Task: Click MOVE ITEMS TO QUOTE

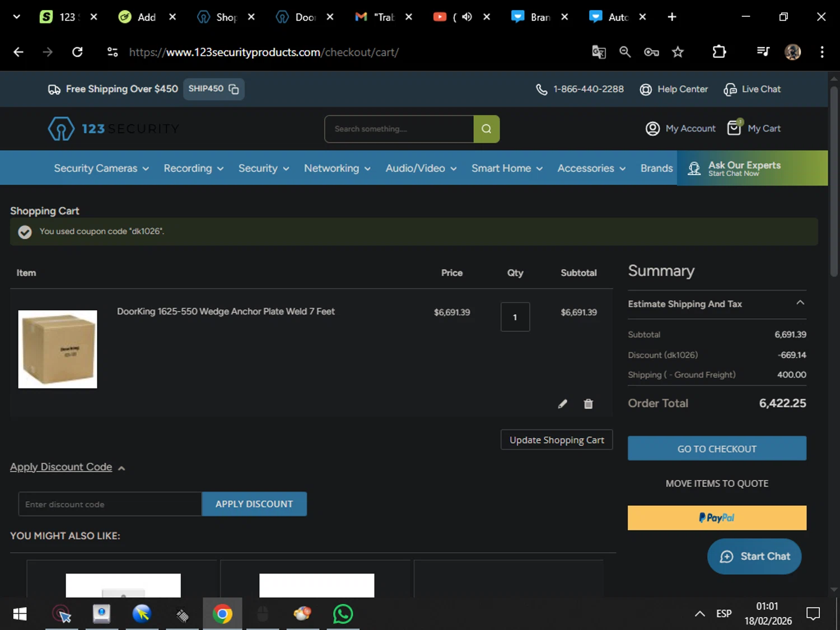Action: (x=717, y=483)
